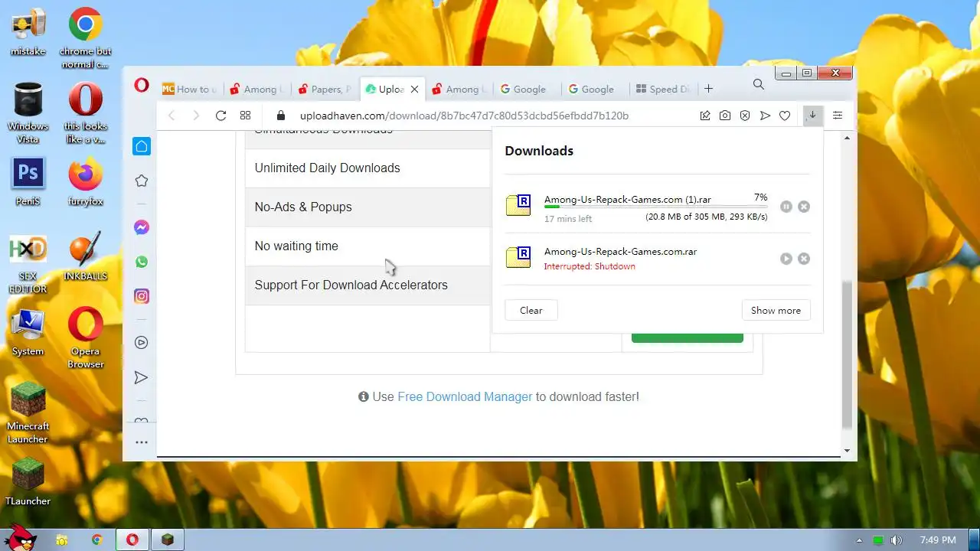Click the send/flow arrow icon in address bar
This screenshot has height=551, width=980.
[x=765, y=116]
